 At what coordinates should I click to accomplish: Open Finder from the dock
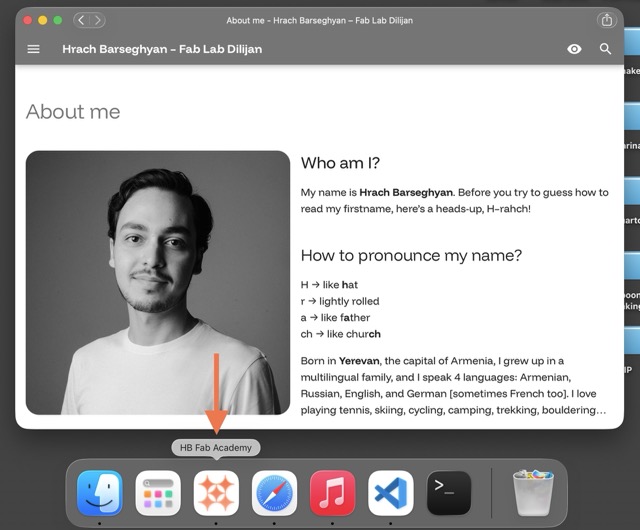(100, 493)
